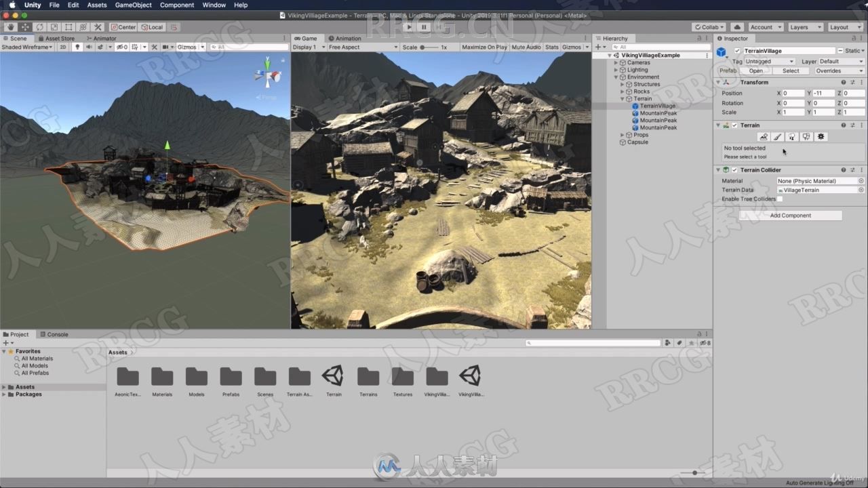Toggle Maximize On Play
Viewport: 868px width, 488px height.
tap(484, 47)
